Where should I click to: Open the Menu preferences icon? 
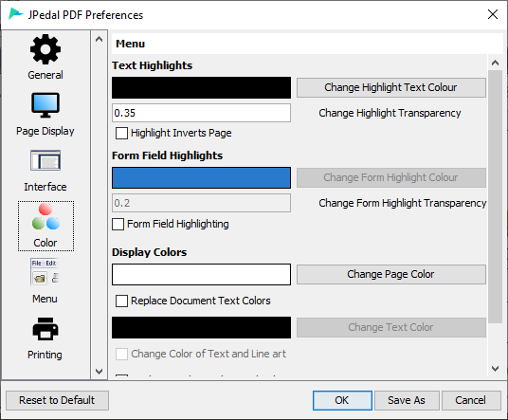click(x=45, y=272)
